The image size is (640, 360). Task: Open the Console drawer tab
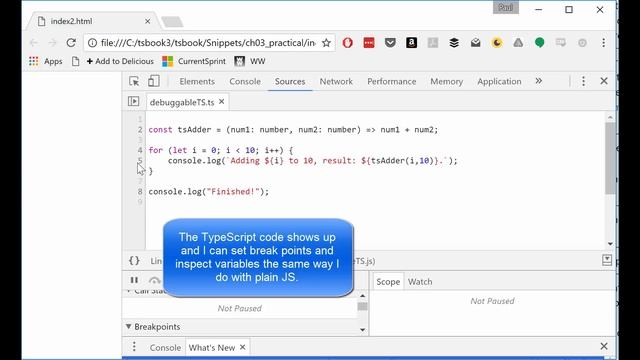tap(165, 347)
